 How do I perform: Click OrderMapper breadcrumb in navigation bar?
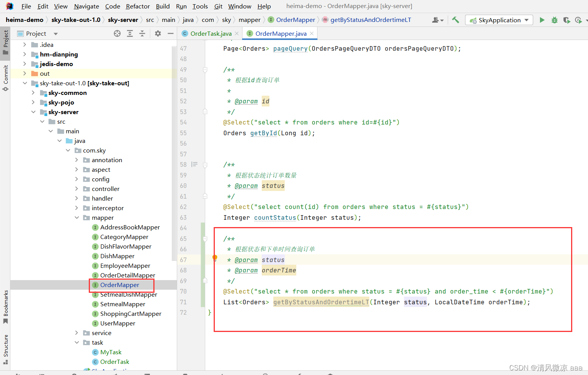pos(292,20)
